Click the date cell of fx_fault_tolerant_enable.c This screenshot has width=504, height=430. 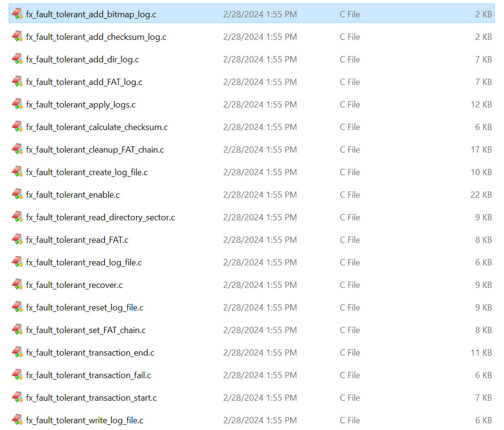(260, 195)
